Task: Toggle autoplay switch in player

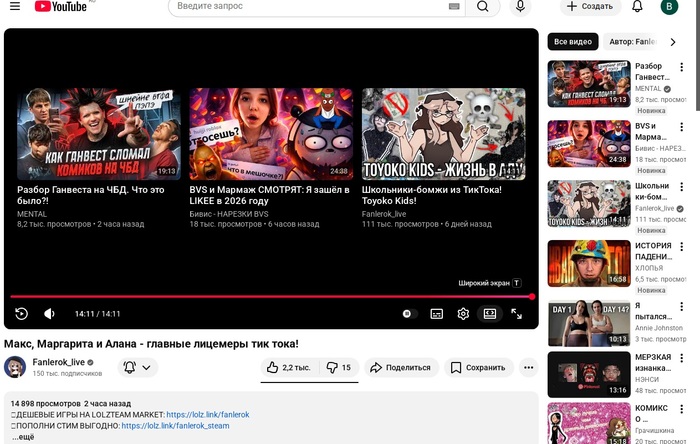Action: pos(409,314)
